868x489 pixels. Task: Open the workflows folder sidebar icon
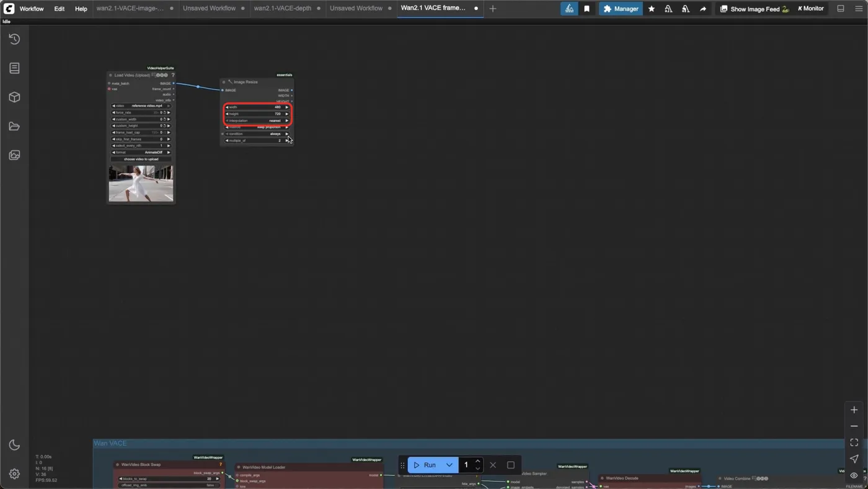point(14,127)
